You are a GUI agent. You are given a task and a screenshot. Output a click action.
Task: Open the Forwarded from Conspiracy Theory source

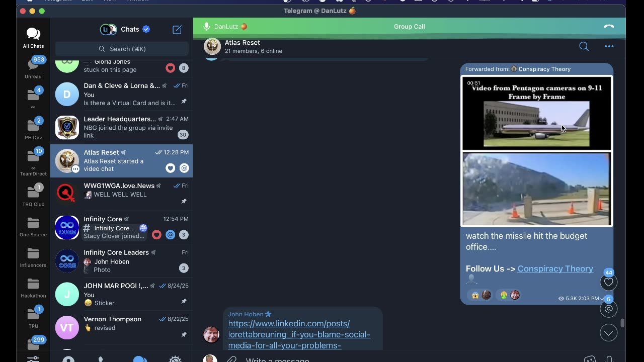[x=518, y=69]
